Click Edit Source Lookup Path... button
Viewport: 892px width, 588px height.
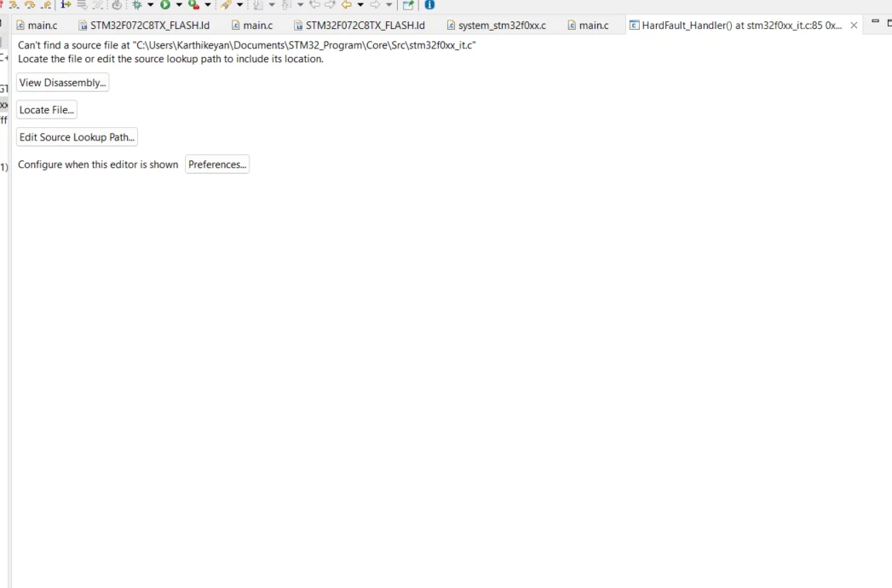(x=77, y=137)
